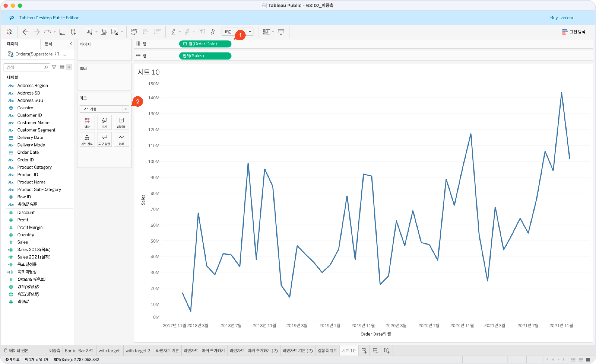Open the Color (색상) marks card
Viewport: 596px width, 364px height.
pos(87,122)
